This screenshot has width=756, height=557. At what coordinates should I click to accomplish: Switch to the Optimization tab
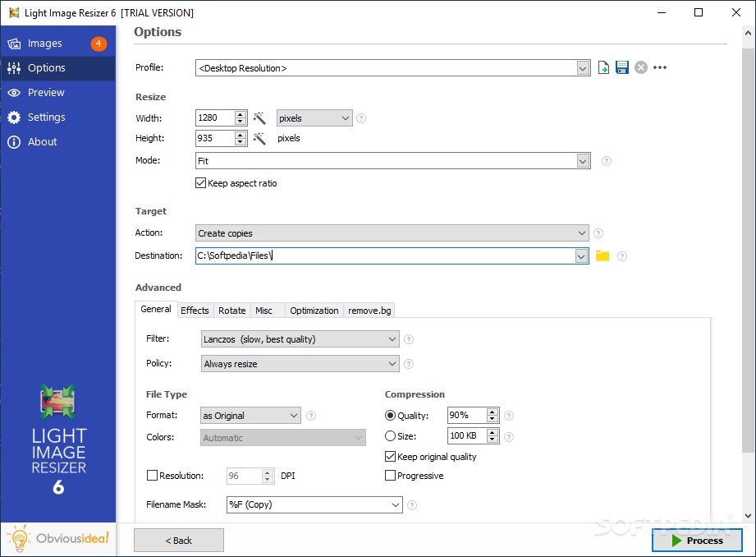pos(314,311)
